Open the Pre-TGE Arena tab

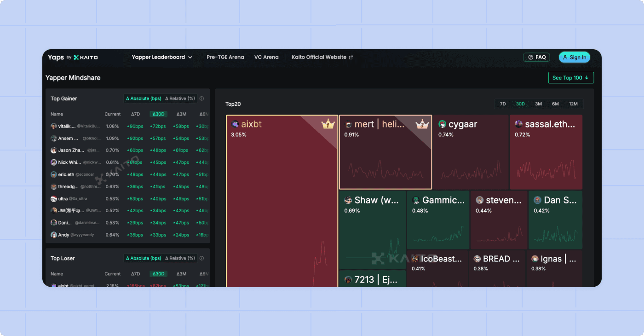tap(225, 58)
